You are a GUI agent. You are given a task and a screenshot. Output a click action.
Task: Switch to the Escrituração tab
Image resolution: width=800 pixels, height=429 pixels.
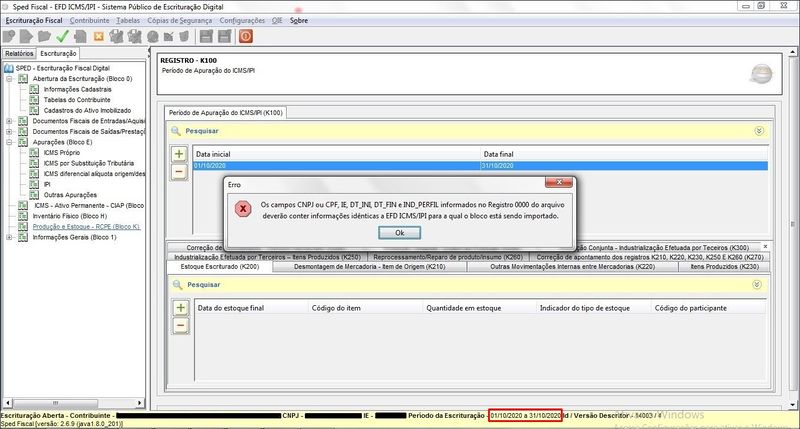58,53
